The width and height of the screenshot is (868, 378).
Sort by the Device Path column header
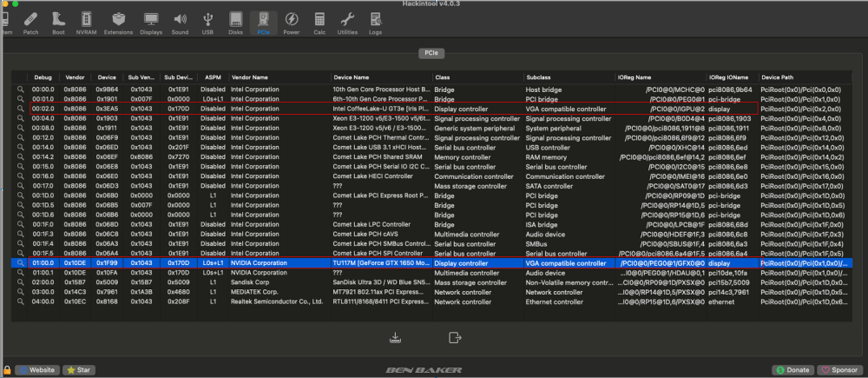(x=805, y=77)
